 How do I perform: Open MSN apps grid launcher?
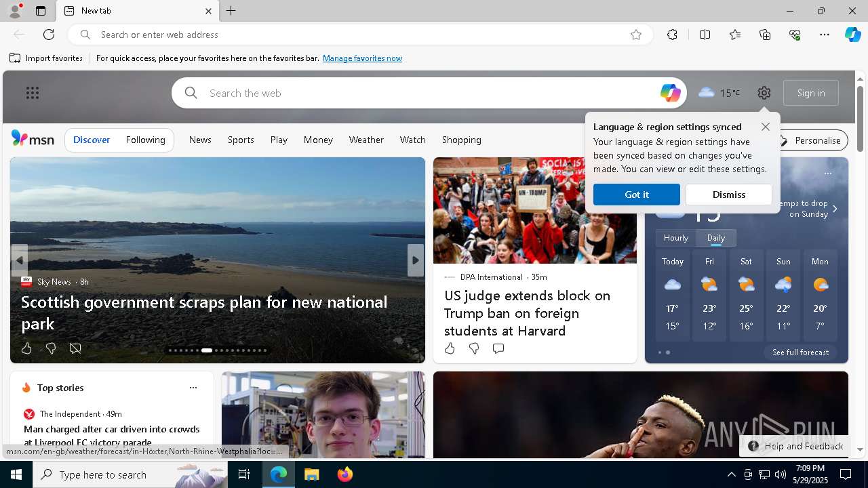coord(33,93)
